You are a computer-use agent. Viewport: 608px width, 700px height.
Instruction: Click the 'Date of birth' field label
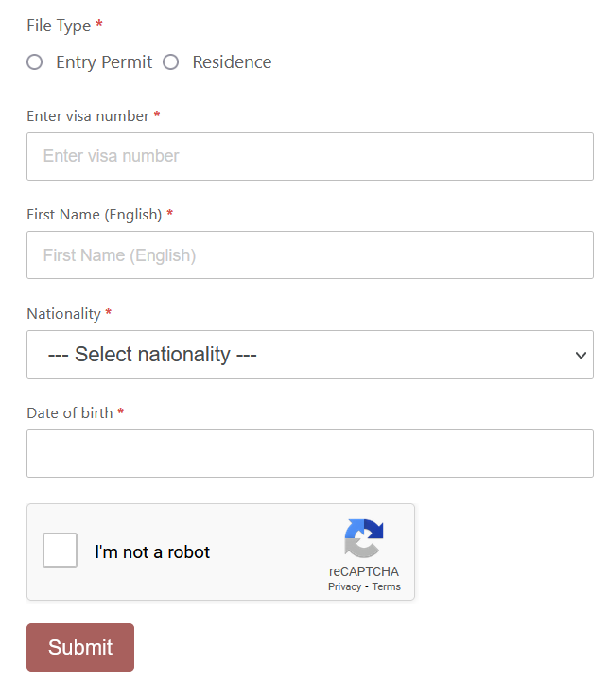tap(69, 412)
